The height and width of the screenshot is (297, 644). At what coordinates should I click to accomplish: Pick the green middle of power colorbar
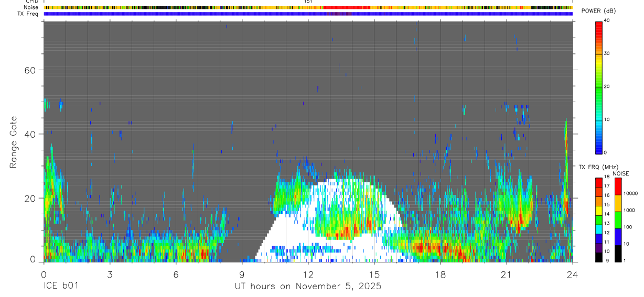point(598,87)
